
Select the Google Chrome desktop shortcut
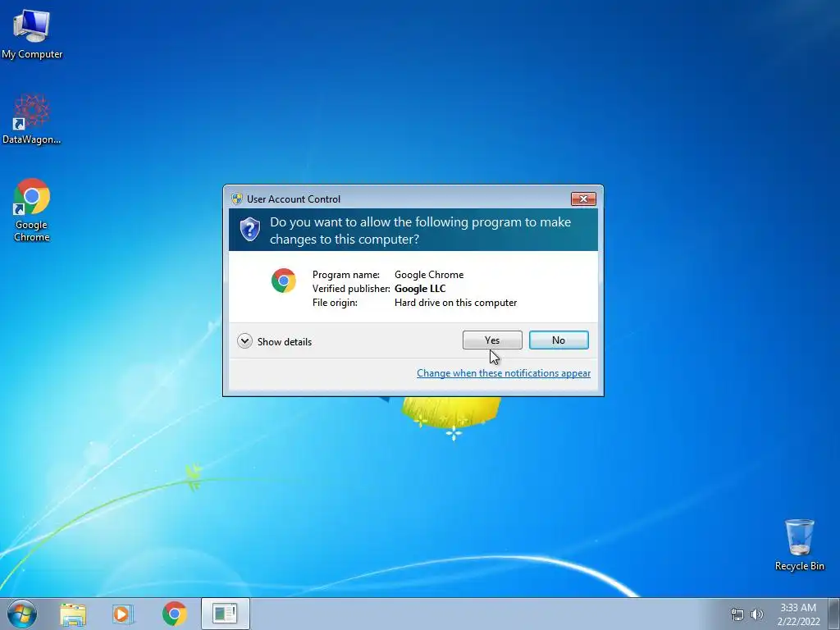pyautogui.click(x=32, y=210)
